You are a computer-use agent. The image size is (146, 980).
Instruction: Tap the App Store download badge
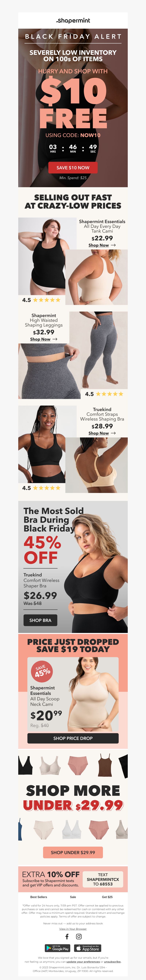(87, 948)
